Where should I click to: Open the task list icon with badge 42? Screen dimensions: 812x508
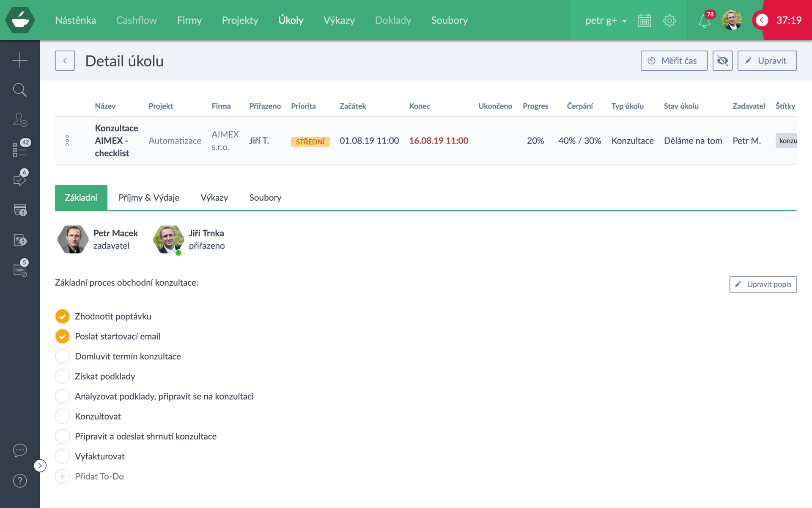(x=20, y=149)
